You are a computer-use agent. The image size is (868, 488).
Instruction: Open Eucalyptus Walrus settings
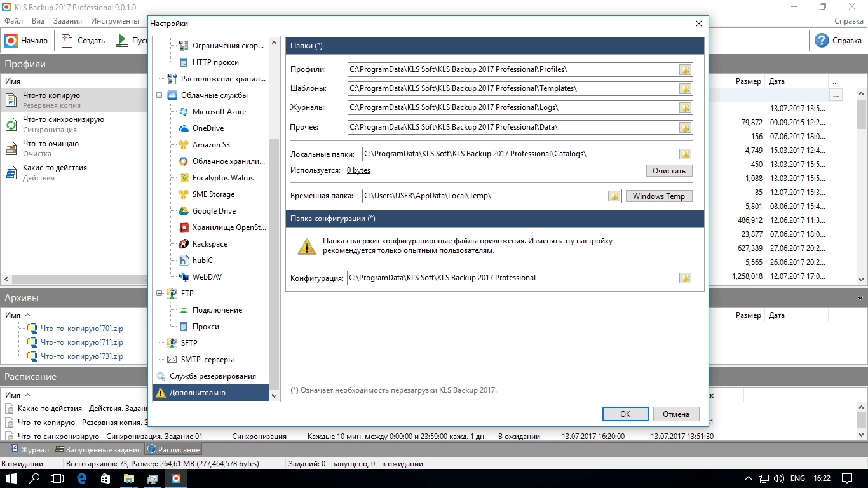223,178
